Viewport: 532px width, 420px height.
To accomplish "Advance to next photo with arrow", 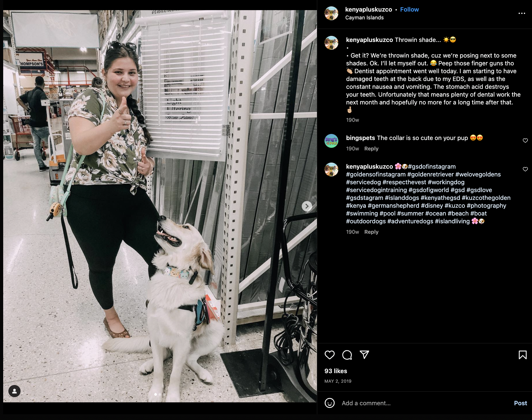I will 307,206.
